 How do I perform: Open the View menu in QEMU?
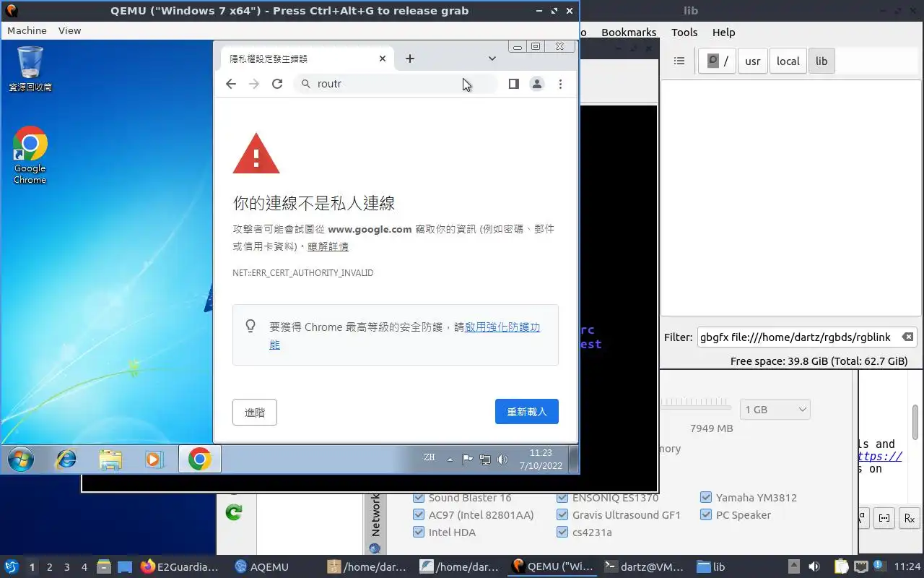[x=70, y=30]
